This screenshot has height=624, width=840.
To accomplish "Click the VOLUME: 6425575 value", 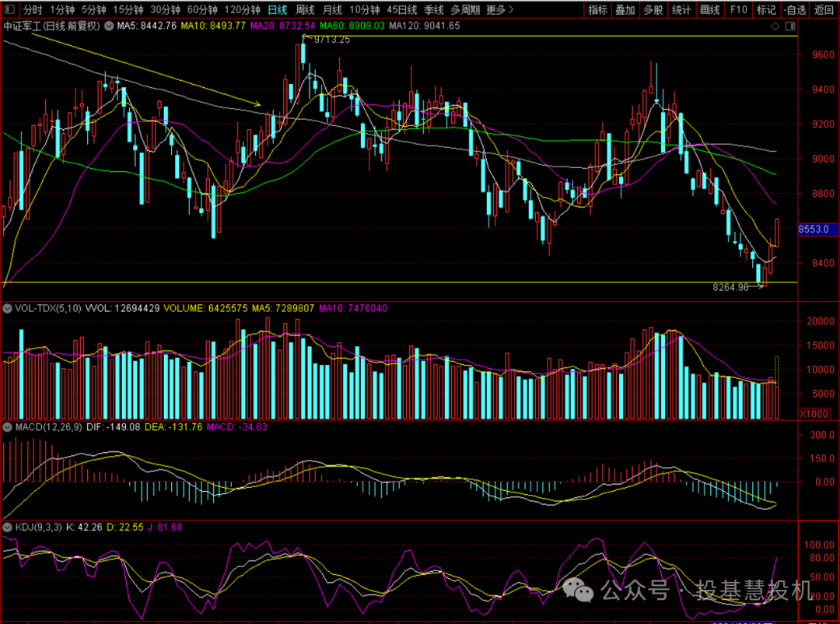I will (205, 308).
